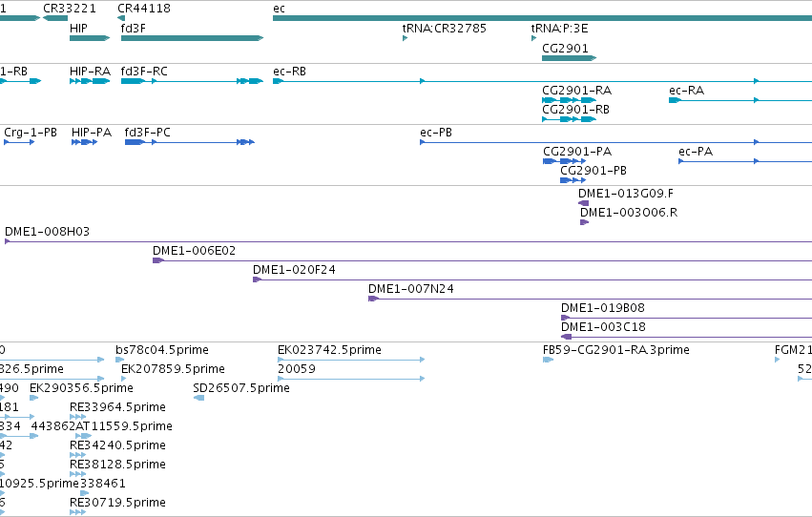Click the fd3F gene feature
This screenshot has height=517, width=812.
[192, 38]
